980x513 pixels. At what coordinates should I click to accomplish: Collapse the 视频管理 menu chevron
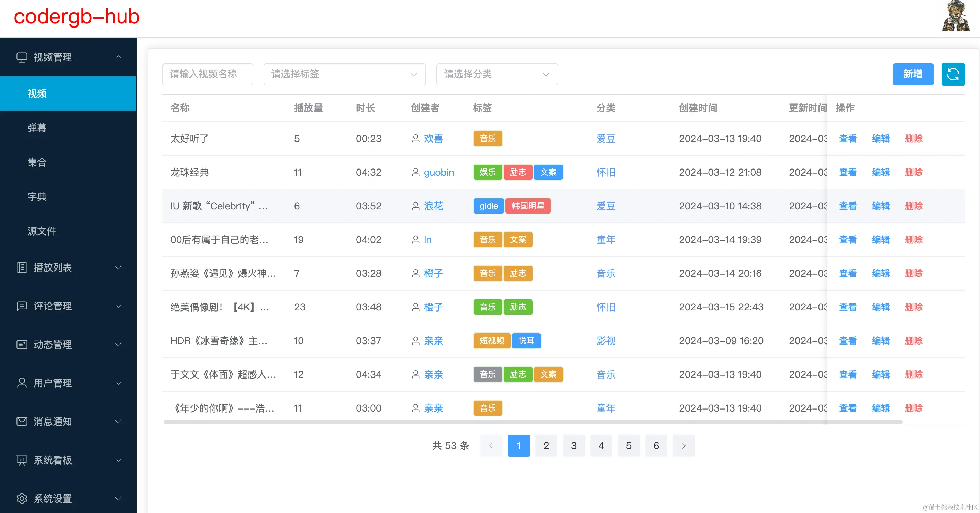click(118, 57)
